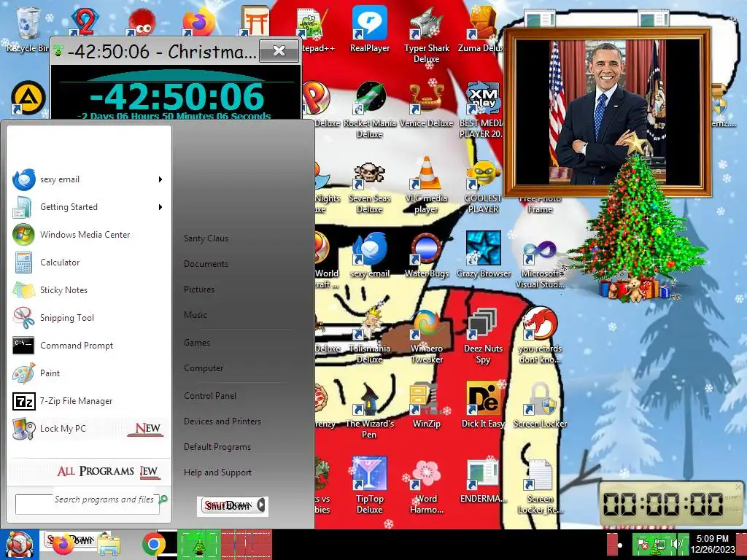This screenshot has height=560, width=747.
Task: Open 7-Zip File Manager entry
Action: pos(88,401)
